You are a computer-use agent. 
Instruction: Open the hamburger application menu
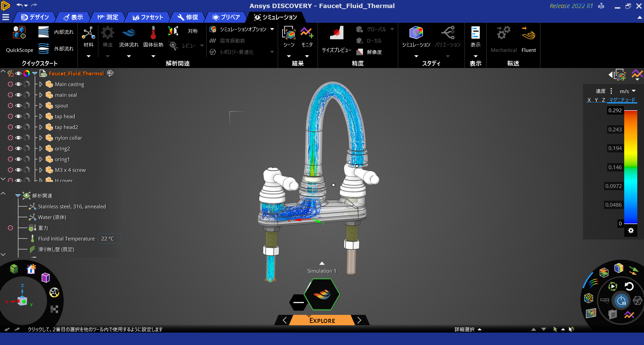pos(6,17)
